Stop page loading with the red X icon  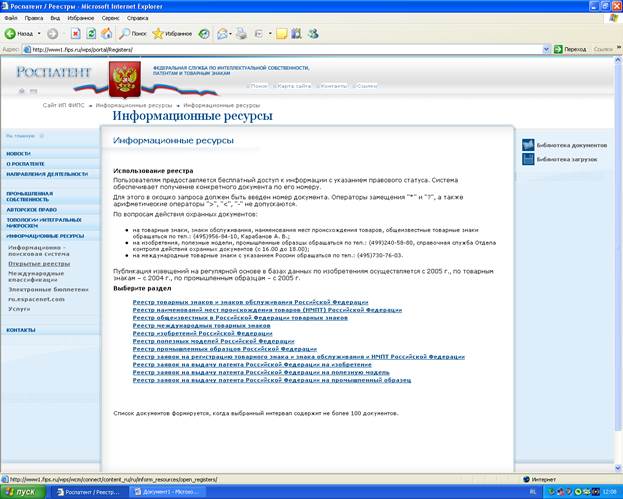pos(75,34)
